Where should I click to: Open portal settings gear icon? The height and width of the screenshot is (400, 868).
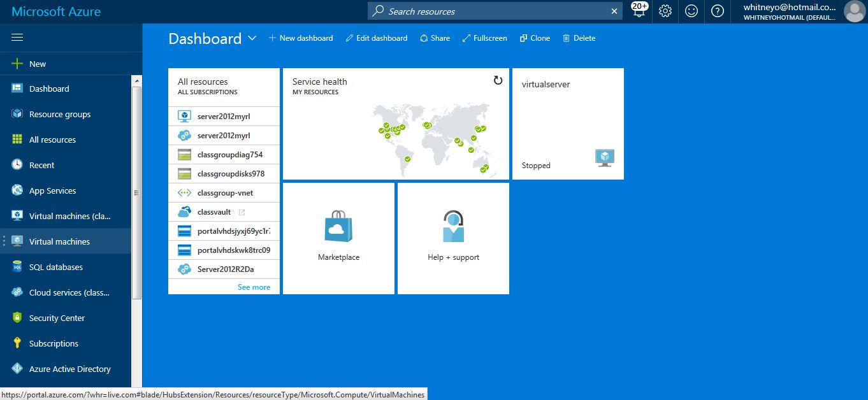tap(665, 11)
